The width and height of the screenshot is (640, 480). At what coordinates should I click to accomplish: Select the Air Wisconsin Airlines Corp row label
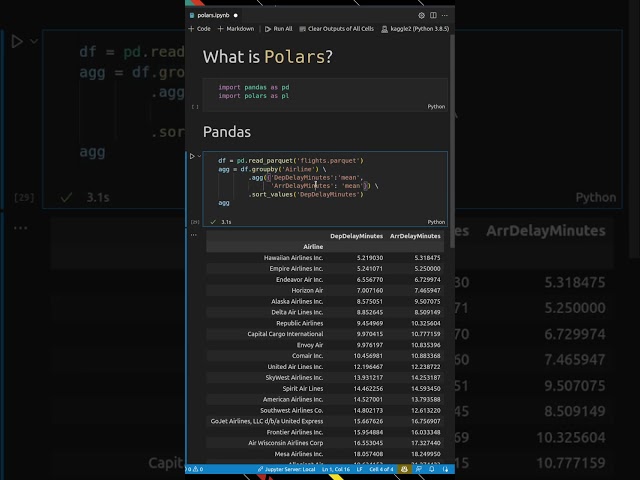(285, 443)
